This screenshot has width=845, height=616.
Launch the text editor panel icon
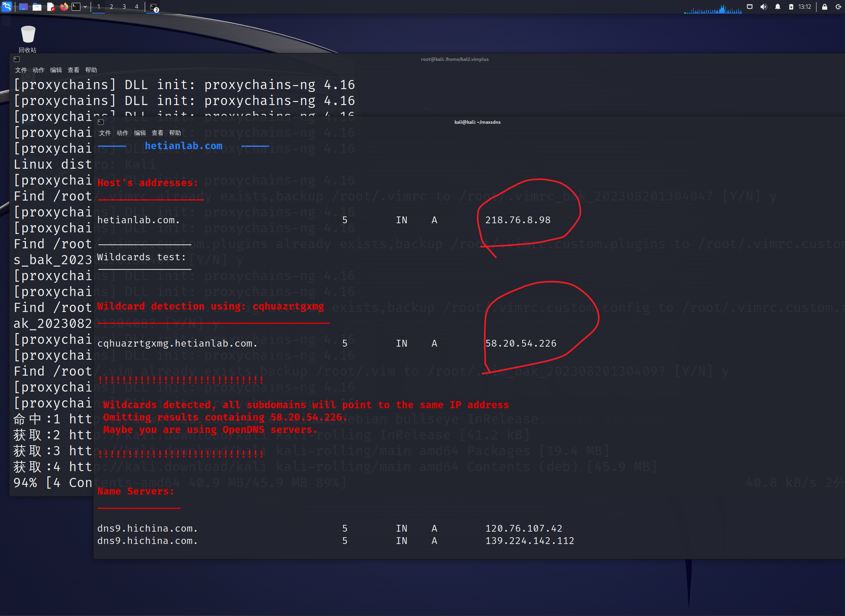[51, 7]
